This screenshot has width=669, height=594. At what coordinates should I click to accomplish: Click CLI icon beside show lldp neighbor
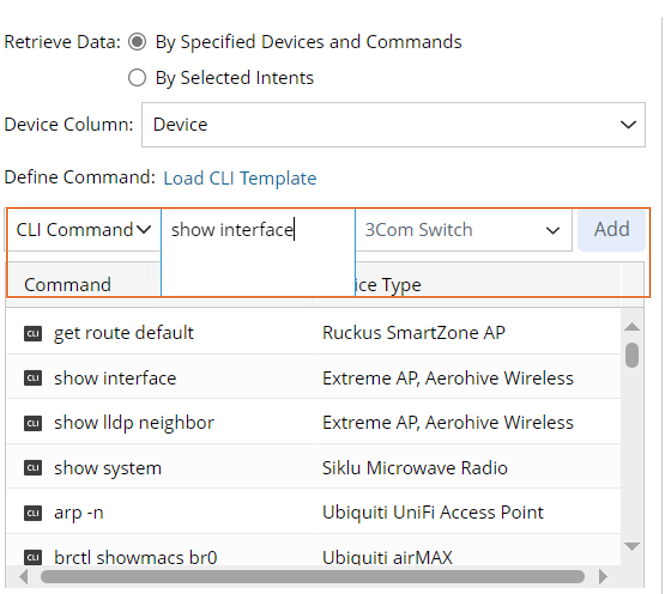33,423
